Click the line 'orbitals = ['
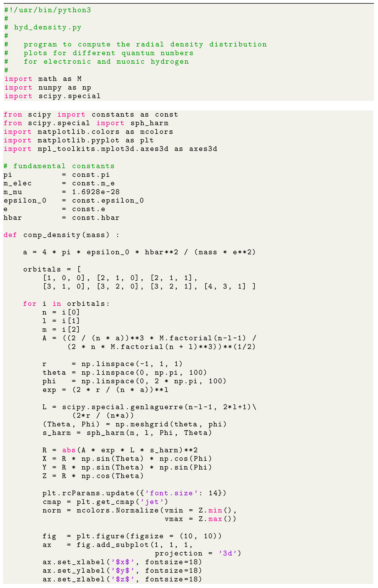This screenshot has width=378, height=588. (52, 269)
